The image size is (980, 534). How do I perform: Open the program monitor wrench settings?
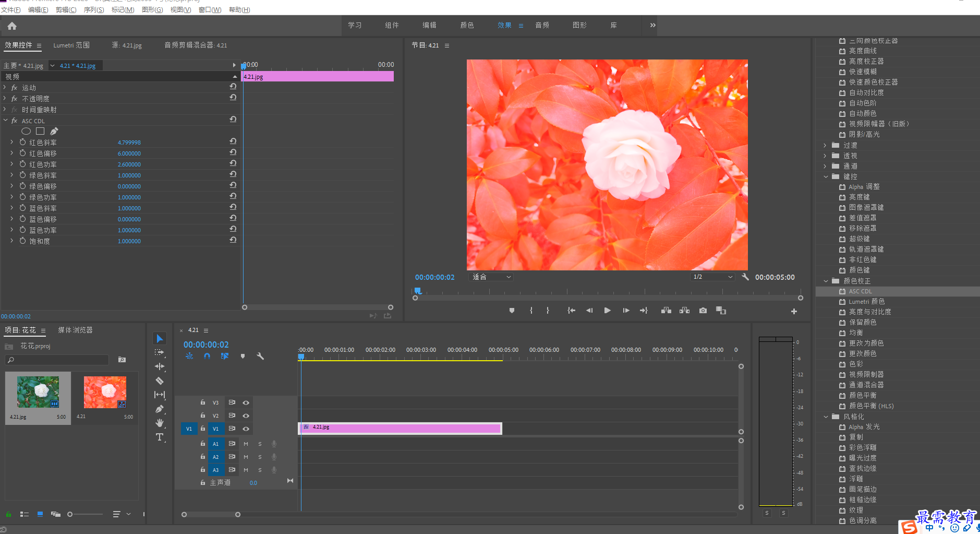745,277
